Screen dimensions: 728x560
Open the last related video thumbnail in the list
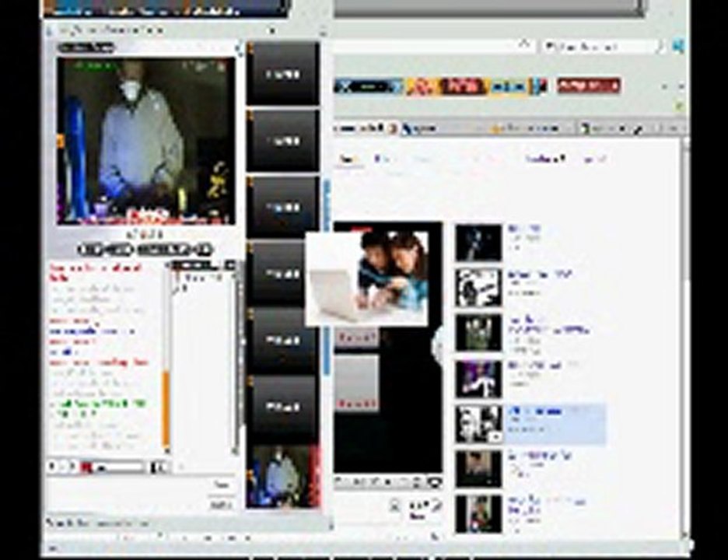click(x=478, y=514)
